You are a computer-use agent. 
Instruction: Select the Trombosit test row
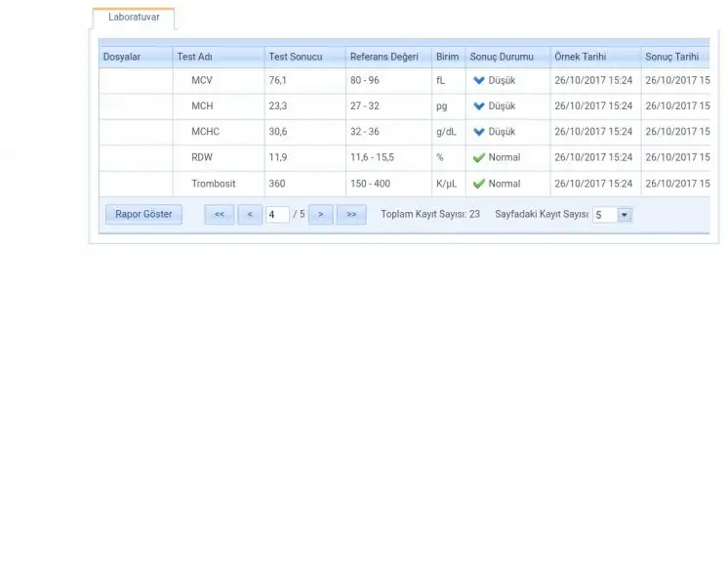click(213, 184)
